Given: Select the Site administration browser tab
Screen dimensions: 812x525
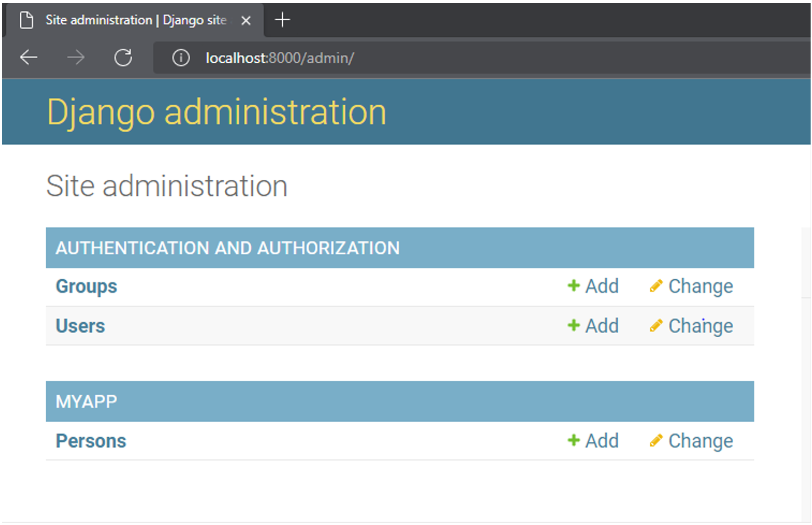Looking at the screenshot, I should [x=136, y=20].
